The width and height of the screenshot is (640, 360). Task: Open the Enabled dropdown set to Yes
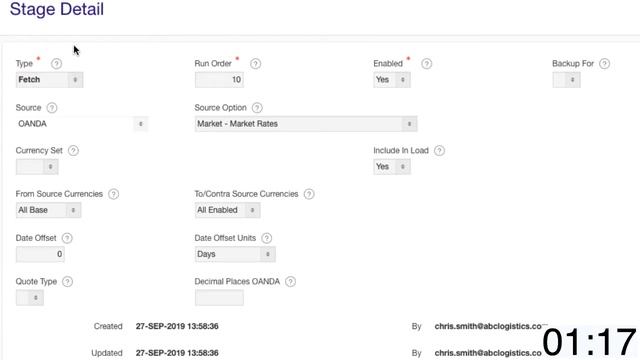point(392,80)
